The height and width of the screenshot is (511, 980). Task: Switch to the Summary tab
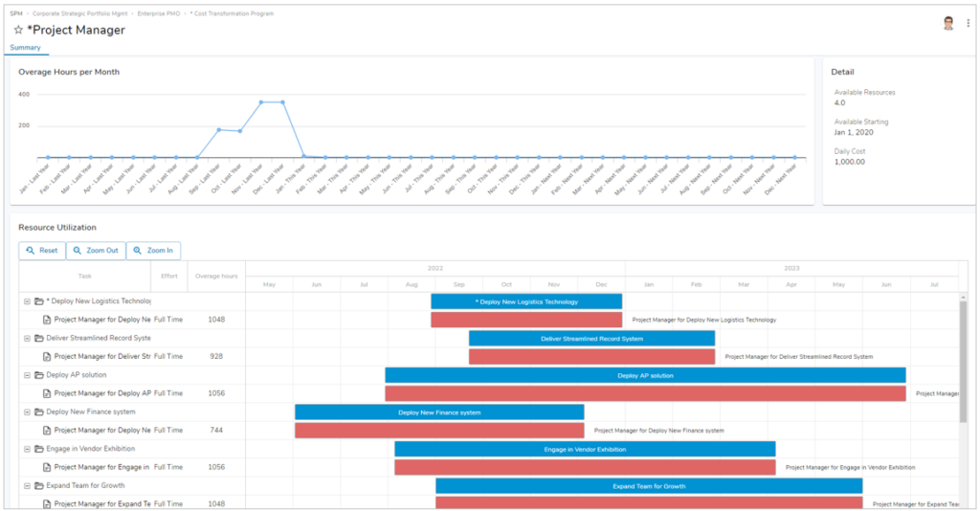[x=25, y=48]
